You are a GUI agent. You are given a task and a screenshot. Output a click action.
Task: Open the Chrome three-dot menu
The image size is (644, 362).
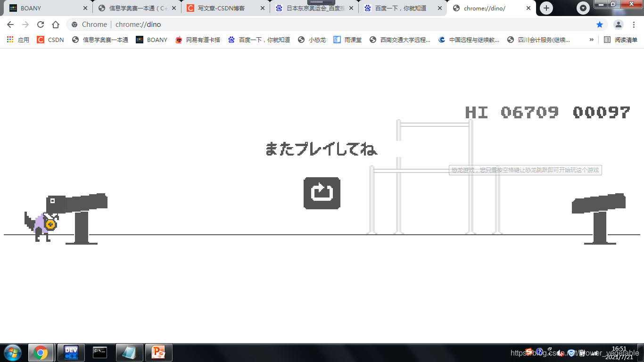(635, 25)
